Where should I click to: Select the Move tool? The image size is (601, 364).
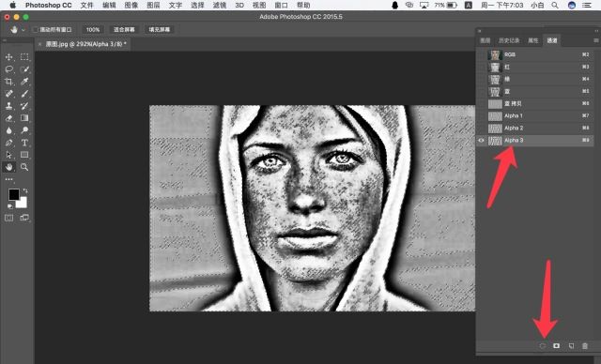tap(8, 57)
